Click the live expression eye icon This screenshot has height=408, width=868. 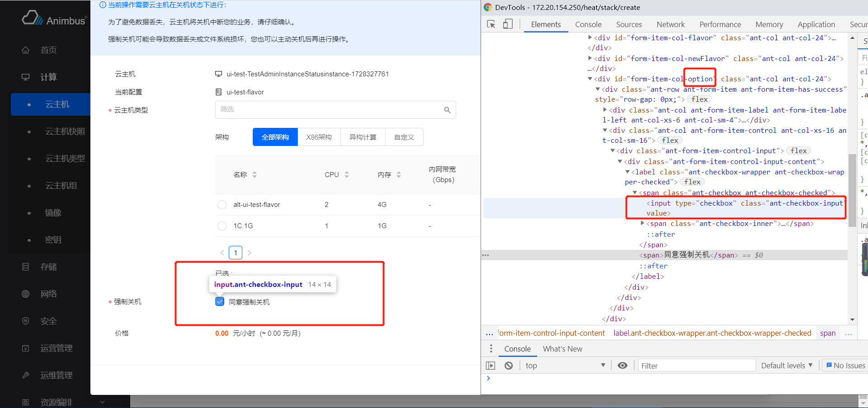pyautogui.click(x=623, y=366)
